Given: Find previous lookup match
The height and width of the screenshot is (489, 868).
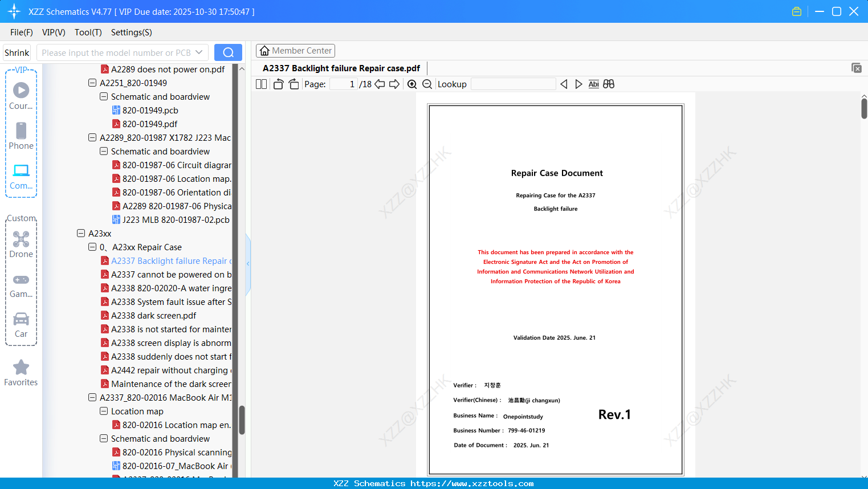Looking at the screenshot, I should click(564, 84).
